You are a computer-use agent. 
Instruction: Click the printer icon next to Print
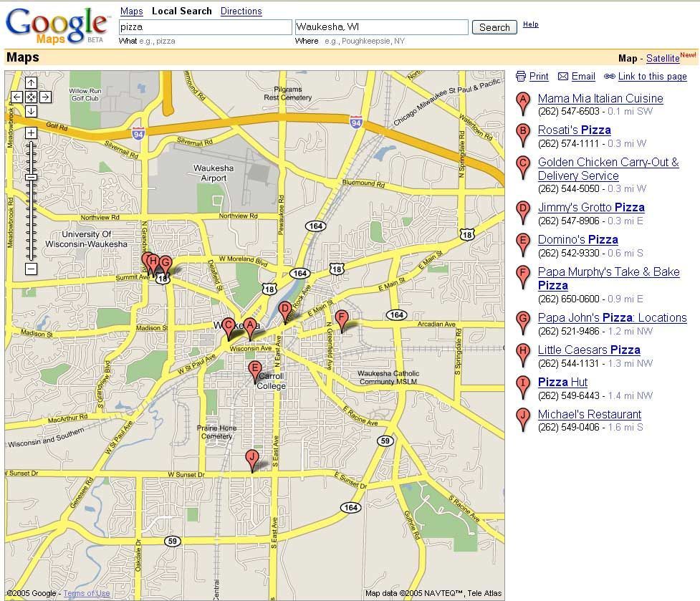524,77
